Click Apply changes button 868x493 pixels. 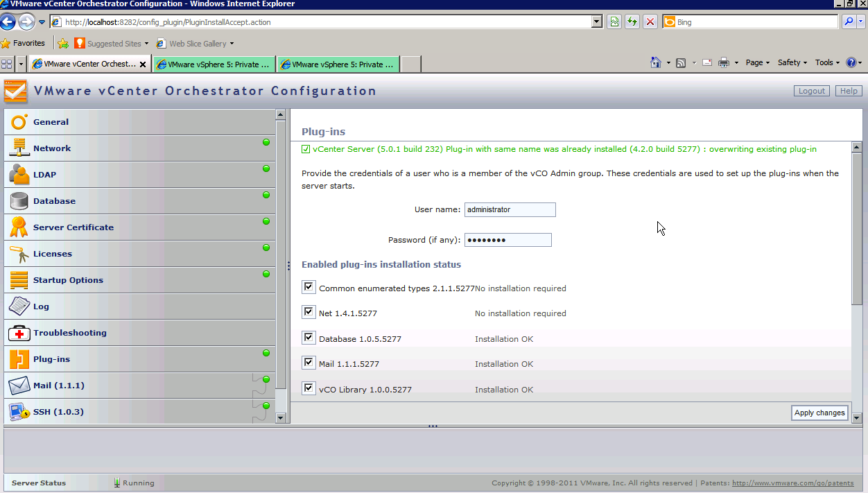[819, 413]
